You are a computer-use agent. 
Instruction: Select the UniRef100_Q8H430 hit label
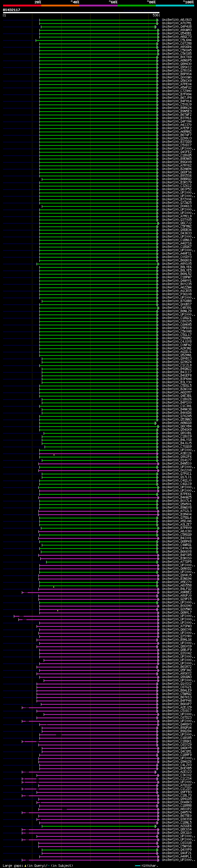[177, 64]
